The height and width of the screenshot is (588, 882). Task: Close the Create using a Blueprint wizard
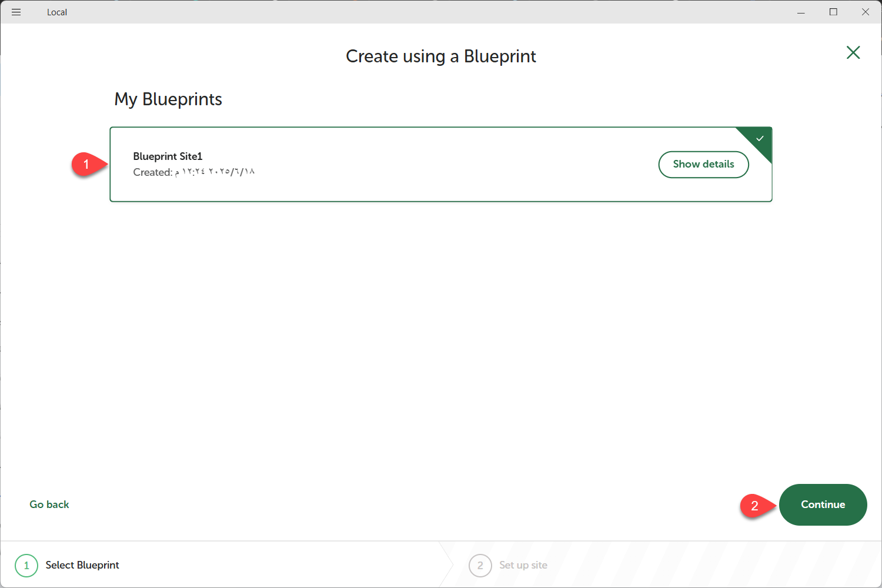[x=853, y=53]
